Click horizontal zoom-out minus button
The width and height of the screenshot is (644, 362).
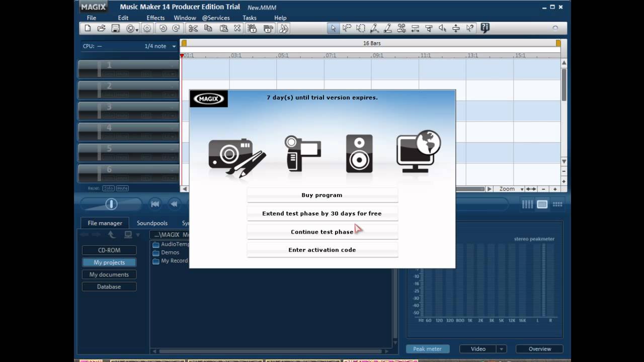tap(543, 189)
